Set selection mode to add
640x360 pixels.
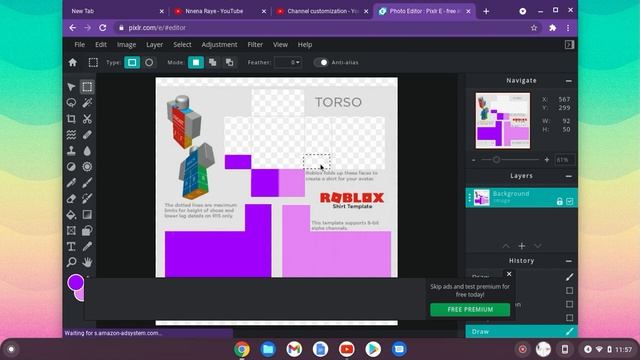pyautogui.click(x=213, y=62)
